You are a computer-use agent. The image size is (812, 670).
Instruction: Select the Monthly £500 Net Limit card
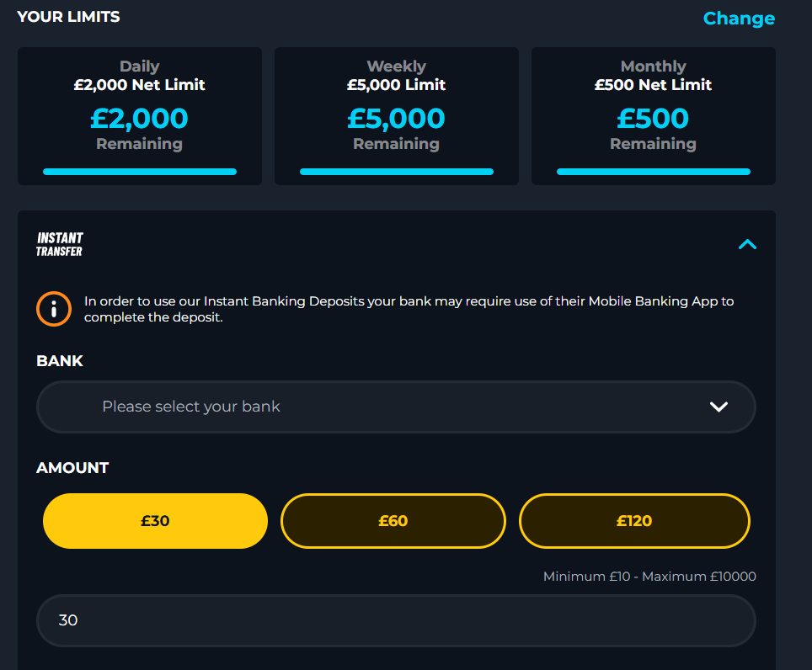coord(654,116)
